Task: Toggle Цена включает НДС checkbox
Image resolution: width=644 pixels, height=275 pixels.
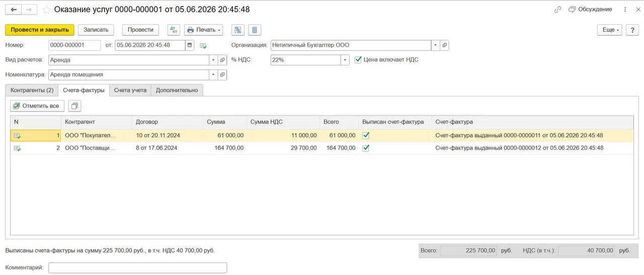Action: coord(358,60)
